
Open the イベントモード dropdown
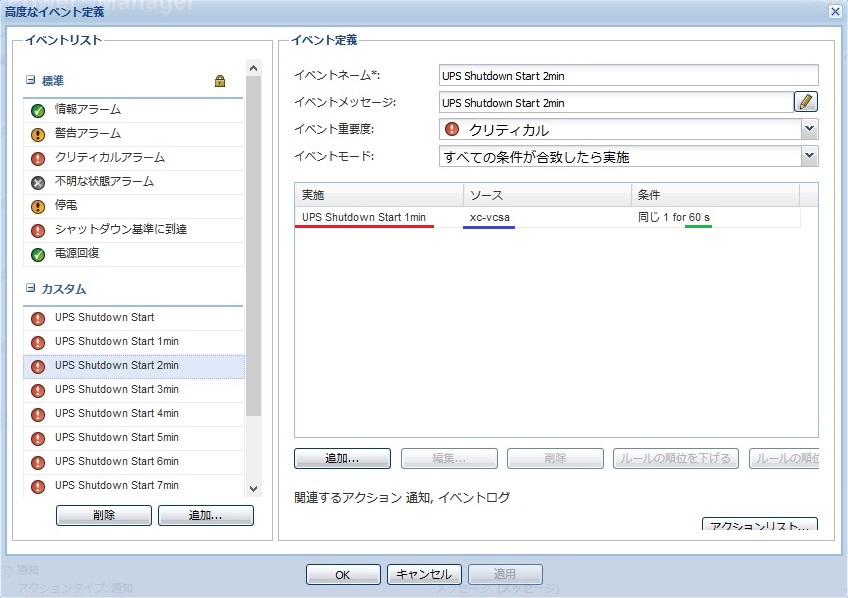809,156
